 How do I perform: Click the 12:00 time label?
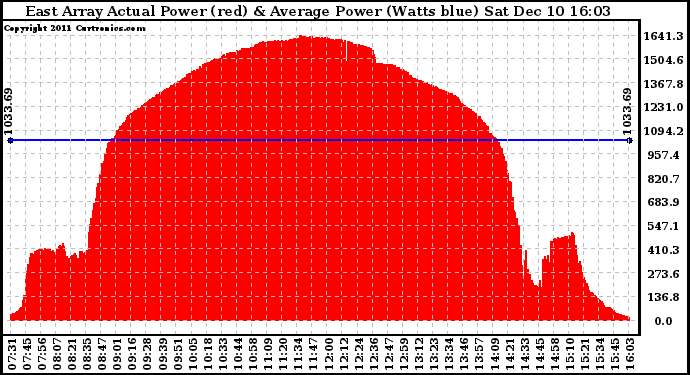tap(329, 354)
